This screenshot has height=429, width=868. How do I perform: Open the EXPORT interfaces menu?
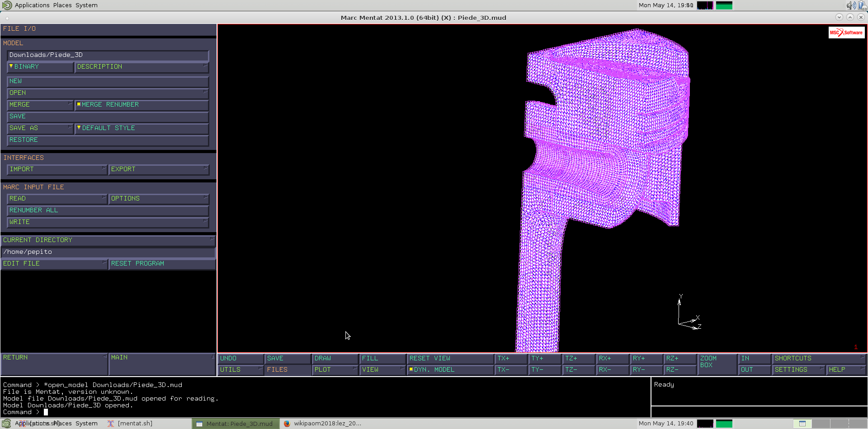159,169
